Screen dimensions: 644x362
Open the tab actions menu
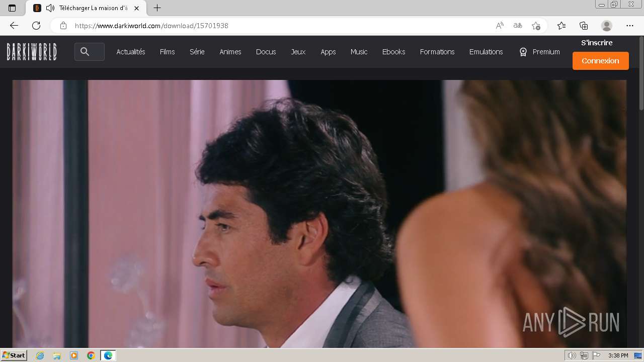coord(12,8)
